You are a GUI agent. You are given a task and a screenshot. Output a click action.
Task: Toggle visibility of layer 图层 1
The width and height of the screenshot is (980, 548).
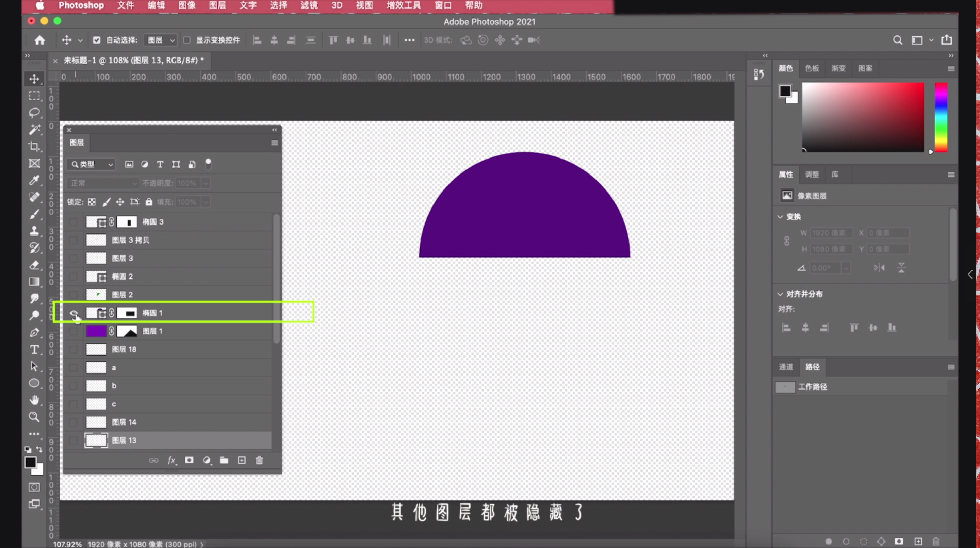73,331
